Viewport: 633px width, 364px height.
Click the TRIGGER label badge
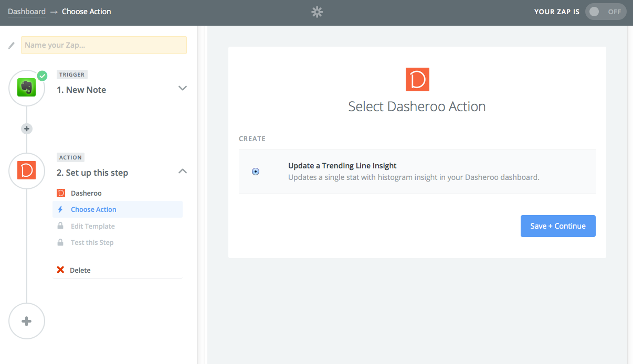pyautogui.click(x=72, y=74)
